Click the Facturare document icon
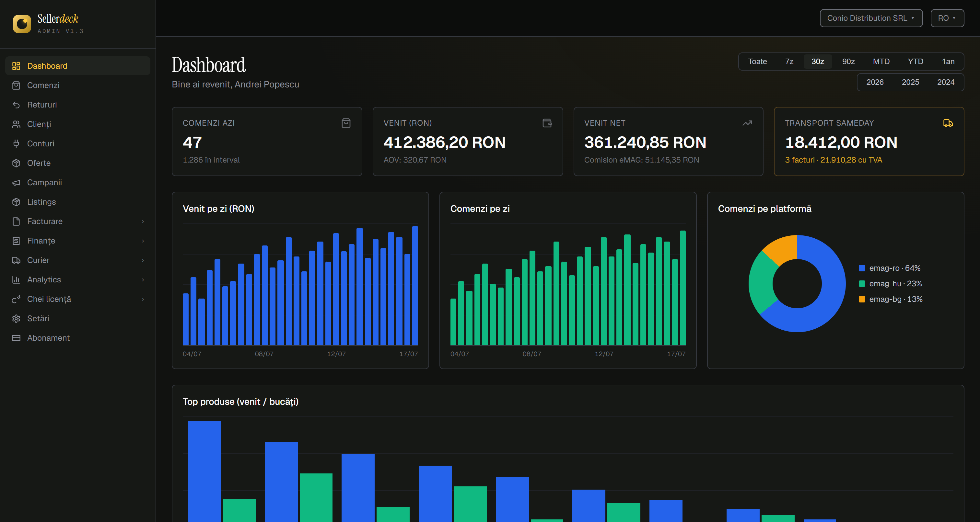980x522 pixels. coord(16,221)
